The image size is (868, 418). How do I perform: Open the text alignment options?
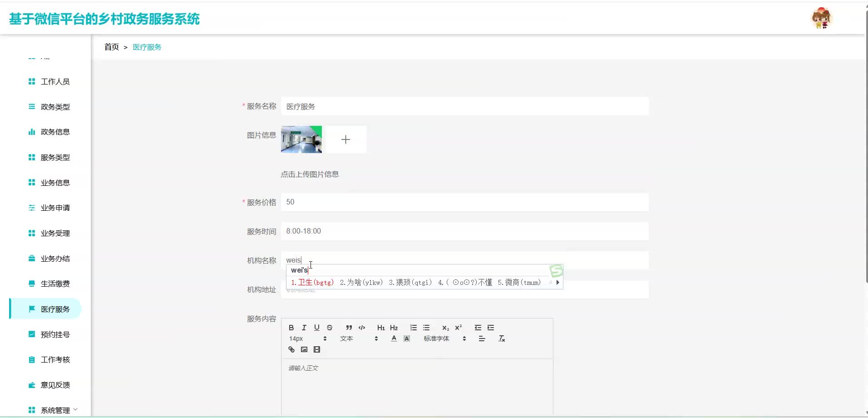point(482,338)
